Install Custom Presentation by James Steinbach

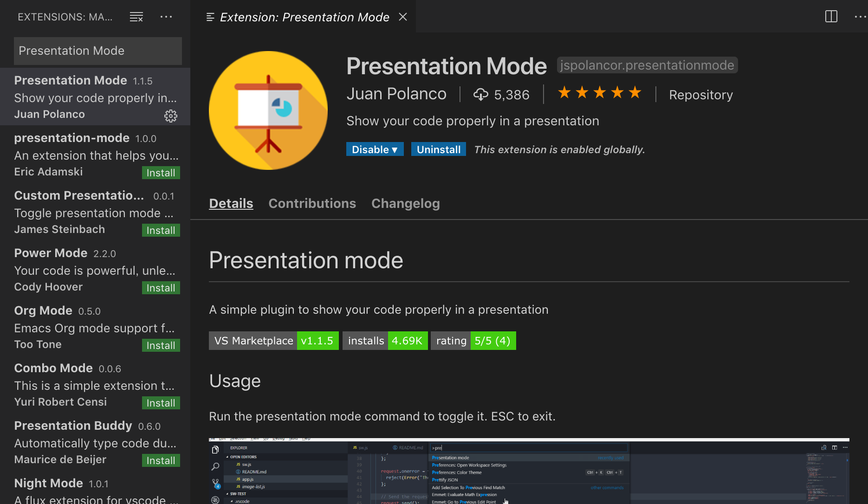(x=161, y=230)
